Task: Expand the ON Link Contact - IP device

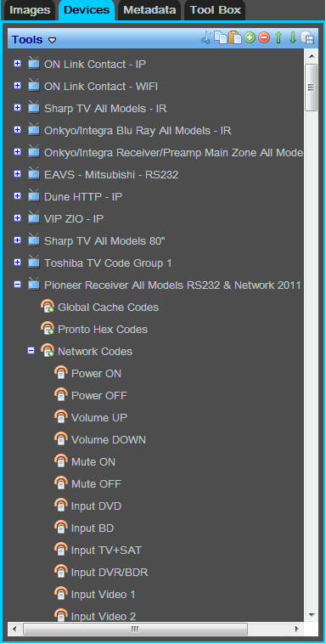Action: pos(17,64)
